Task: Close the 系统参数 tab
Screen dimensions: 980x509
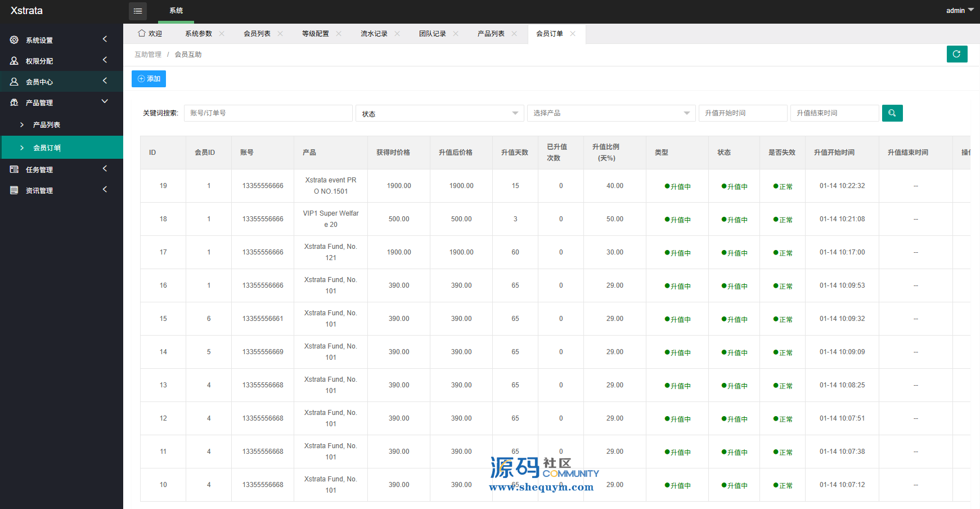Action: point(222,34)
